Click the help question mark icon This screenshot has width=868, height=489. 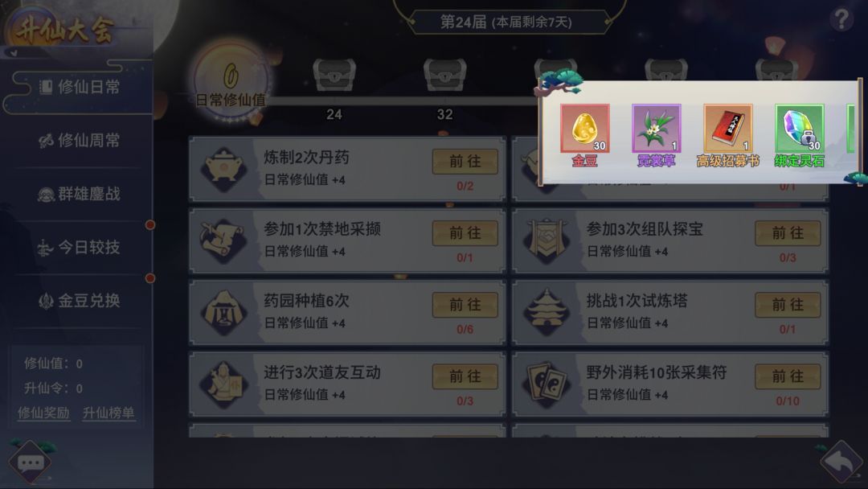tap(841, 19)
